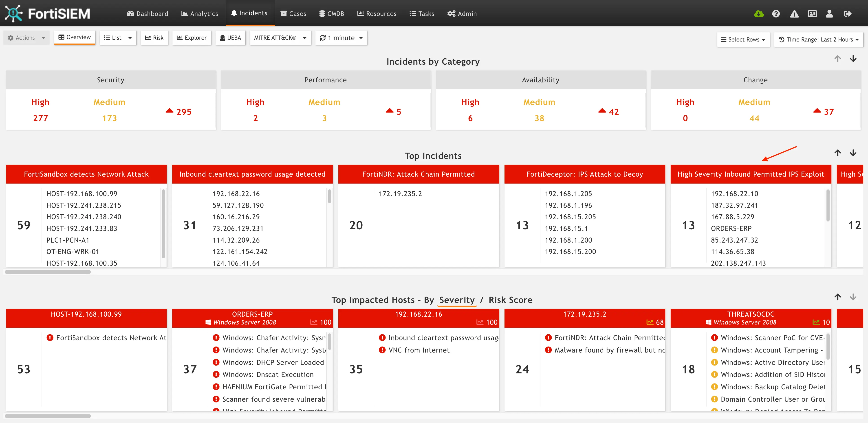This screenshot has width=868, height=423.
Task: Click red triangle trend 37 in Change
Action: pyautogui.click(x=817, y=110)
